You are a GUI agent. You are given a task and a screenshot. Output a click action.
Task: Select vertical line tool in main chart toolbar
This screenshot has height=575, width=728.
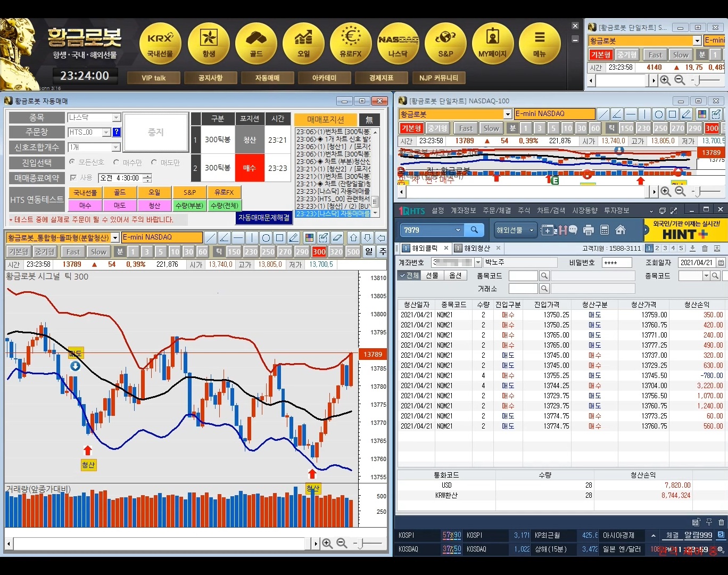tap(252, 237)
